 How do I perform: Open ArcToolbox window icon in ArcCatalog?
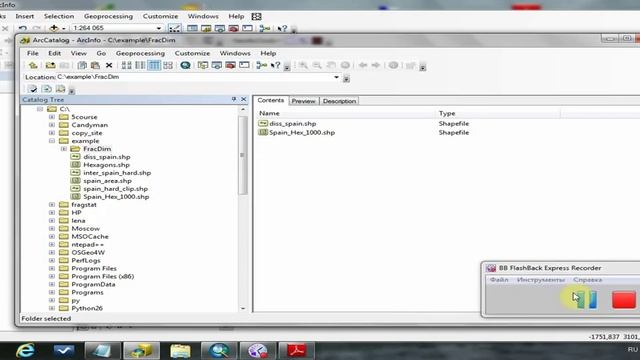click(x=230, y=65)
